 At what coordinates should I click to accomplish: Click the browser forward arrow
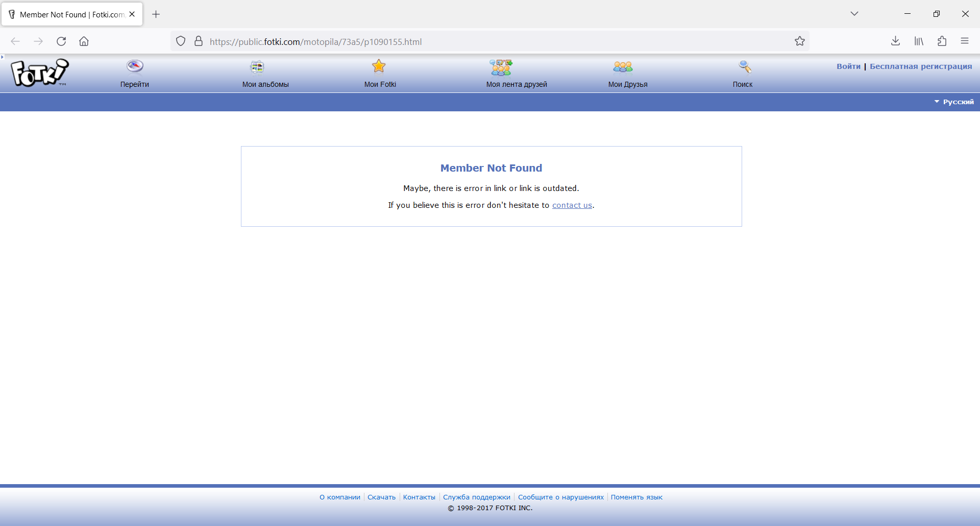[x=38, y=41]
